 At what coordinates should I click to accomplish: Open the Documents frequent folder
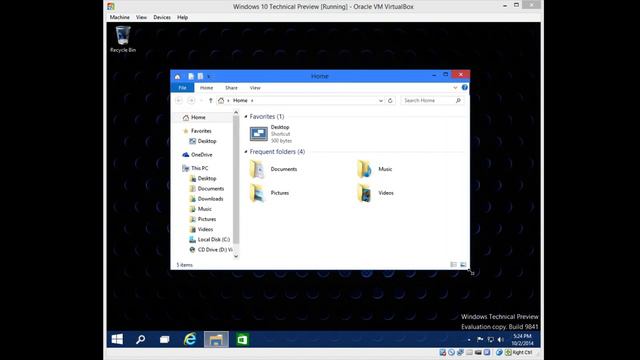[273, 169]
